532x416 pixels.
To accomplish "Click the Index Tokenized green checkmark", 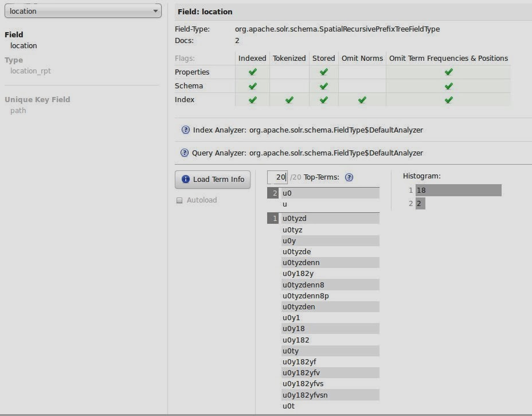I will coord(289,100).
